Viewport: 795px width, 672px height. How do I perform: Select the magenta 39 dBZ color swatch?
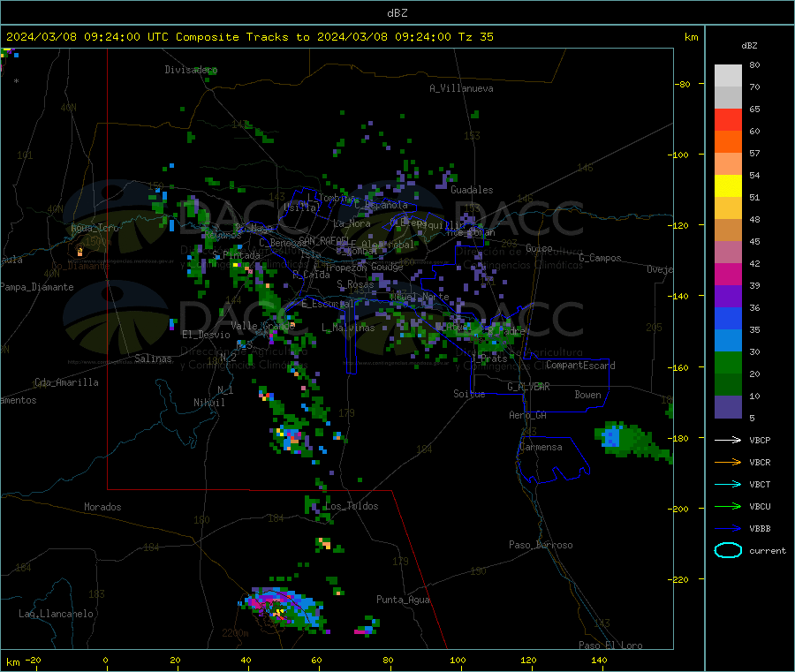[728, 274]
